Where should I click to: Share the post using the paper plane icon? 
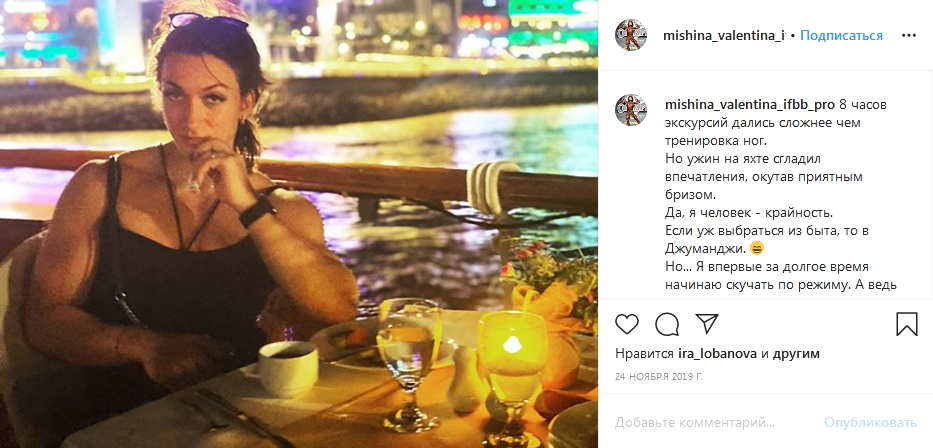(x=706, y=324)
